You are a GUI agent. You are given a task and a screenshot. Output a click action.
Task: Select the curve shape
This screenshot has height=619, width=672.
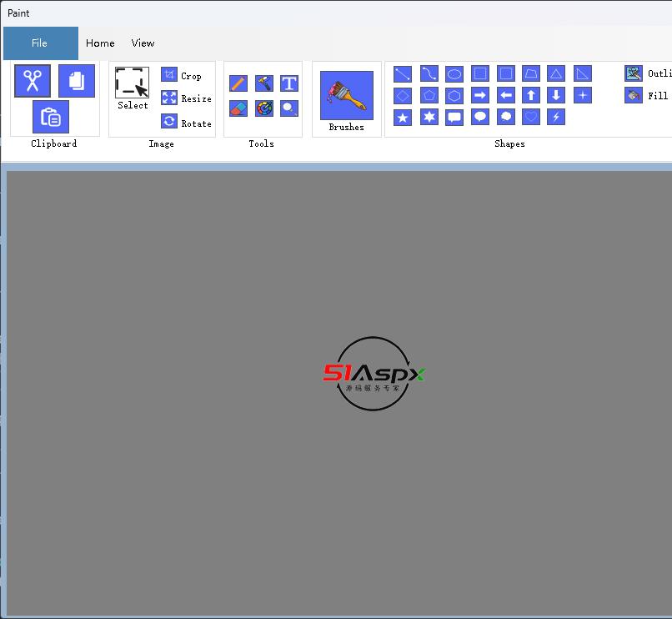click(x=429, y=73)
